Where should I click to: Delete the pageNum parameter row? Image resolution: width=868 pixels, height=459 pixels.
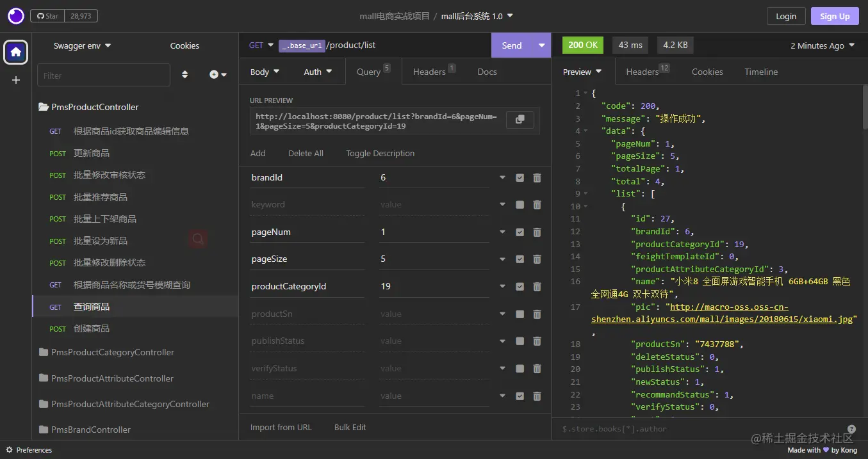point(537,232)
